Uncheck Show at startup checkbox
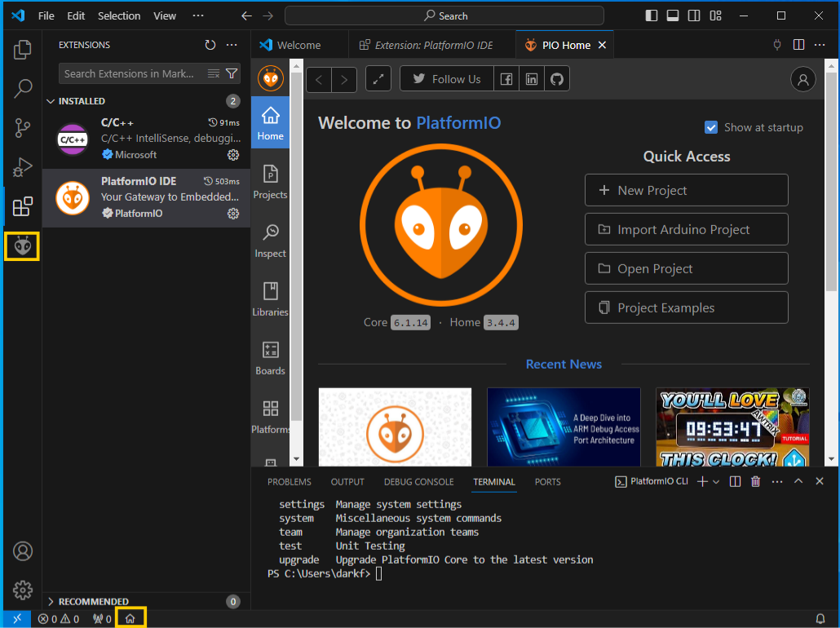 tap(711, 127)
